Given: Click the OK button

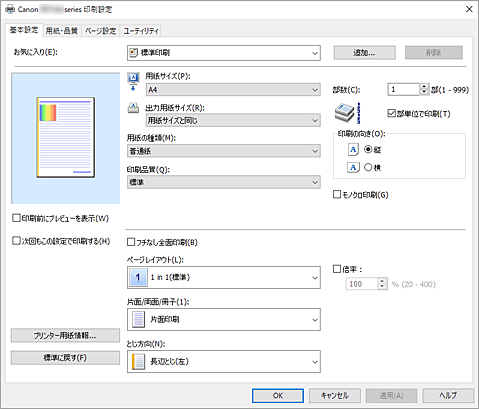Looking at the screenshot, I should pos(278,396).
